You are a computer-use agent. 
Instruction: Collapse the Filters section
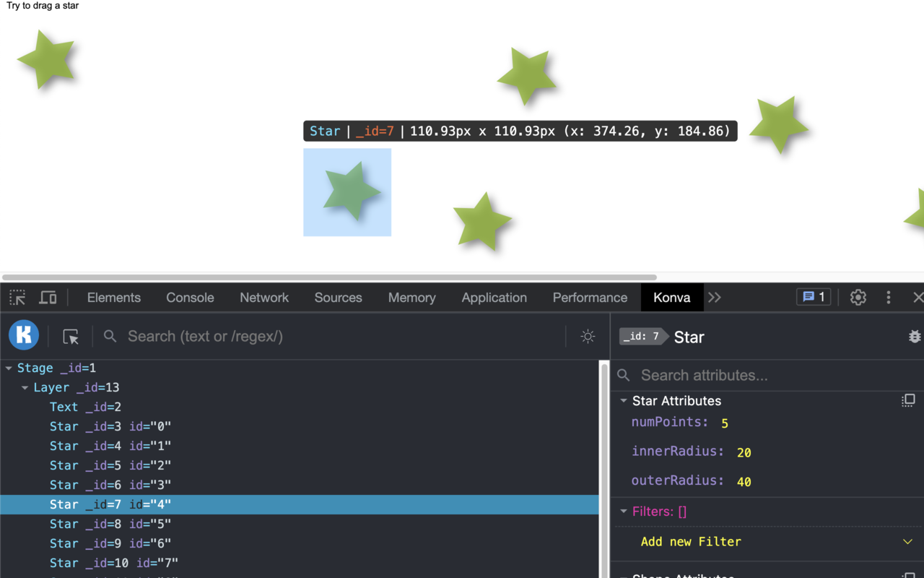tap(624, 511)
